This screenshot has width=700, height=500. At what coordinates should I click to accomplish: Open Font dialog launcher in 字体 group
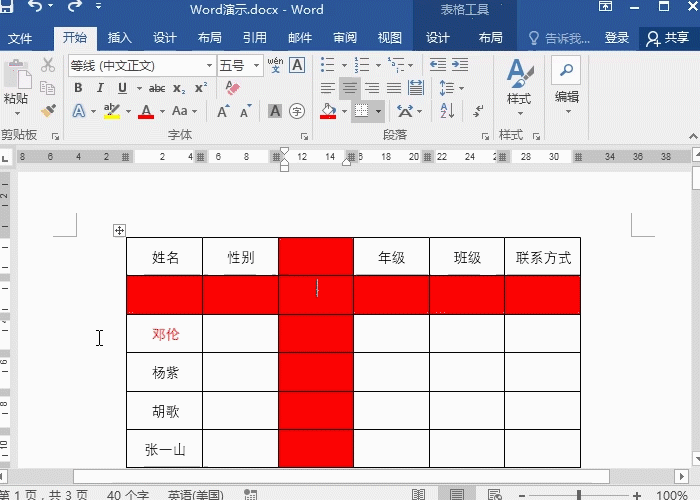click(304, 136)
